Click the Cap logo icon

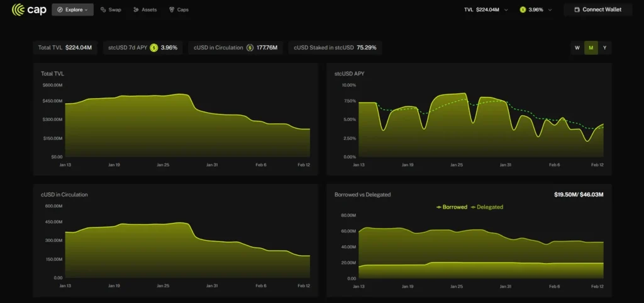[19, 9]
